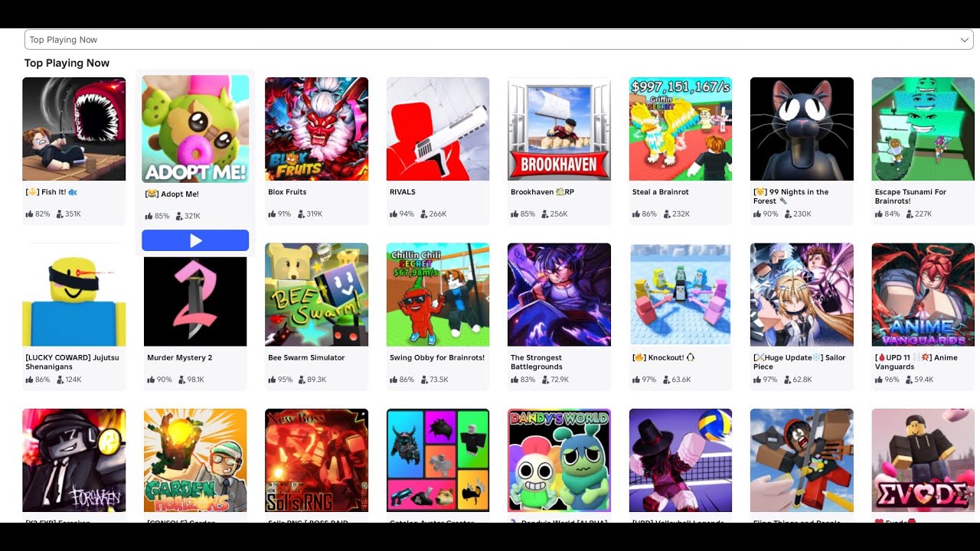This screenshot has height=551, width=980.
Task: Click the player count icon under Swing Obby
Action: (x=423, y=380)
